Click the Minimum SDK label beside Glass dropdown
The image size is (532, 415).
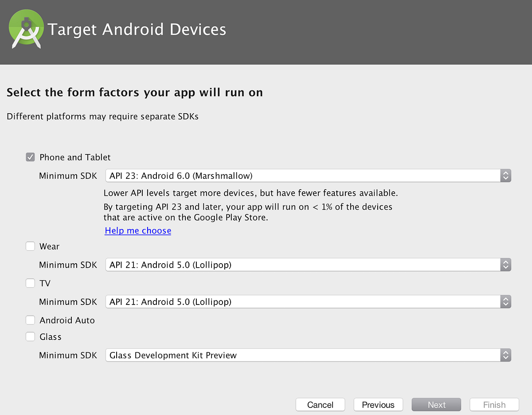(68, 355)
